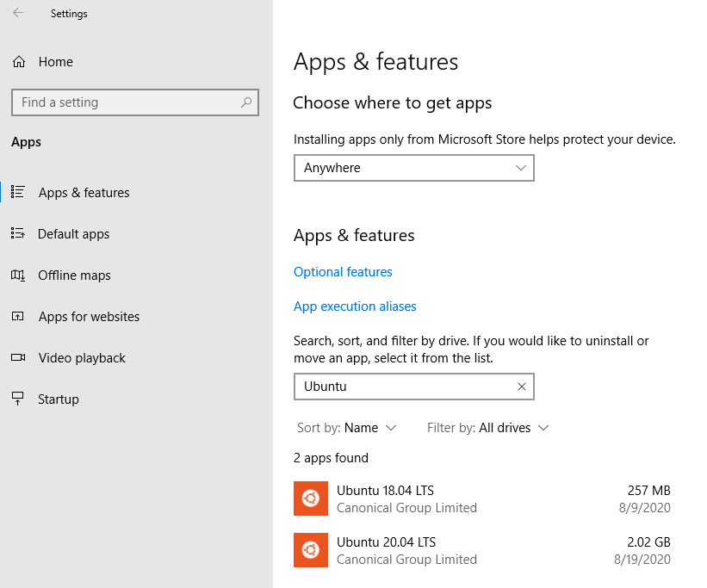Click the 257 MB size value
This screenshot has height=588, width=707.
tap(648, 490)
